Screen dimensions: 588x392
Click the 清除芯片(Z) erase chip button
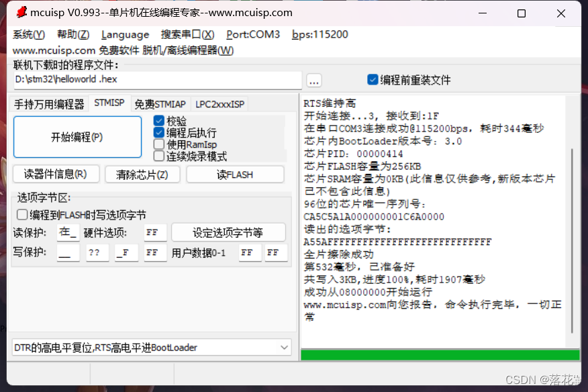(x=142, y=174)
